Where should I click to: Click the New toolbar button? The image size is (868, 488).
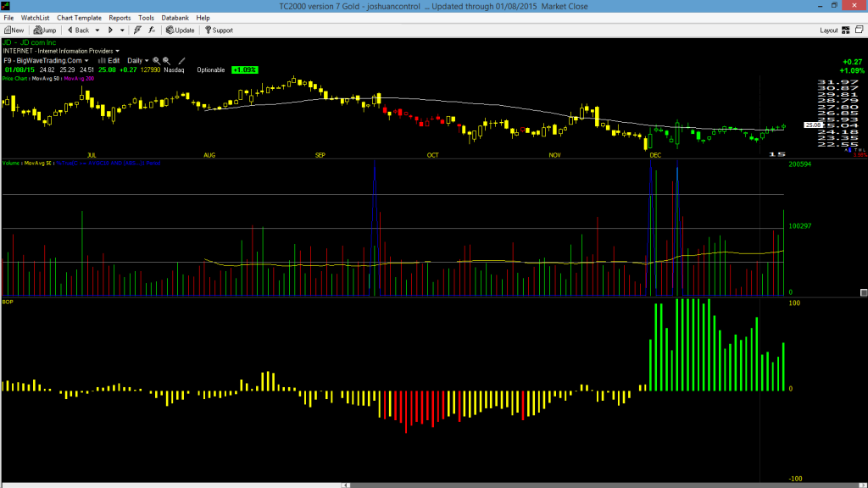(x=14, y=30)
